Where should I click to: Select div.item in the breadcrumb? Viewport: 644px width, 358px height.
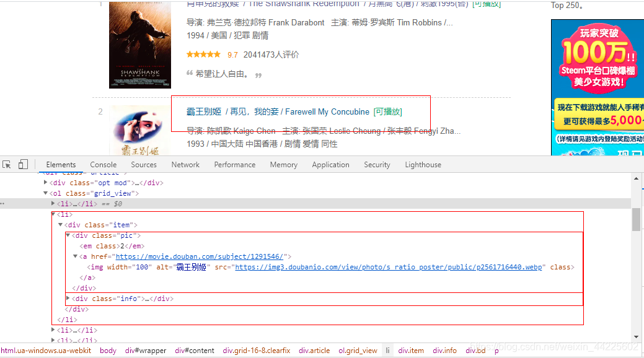pyautogui.click(x=411, y=351)
